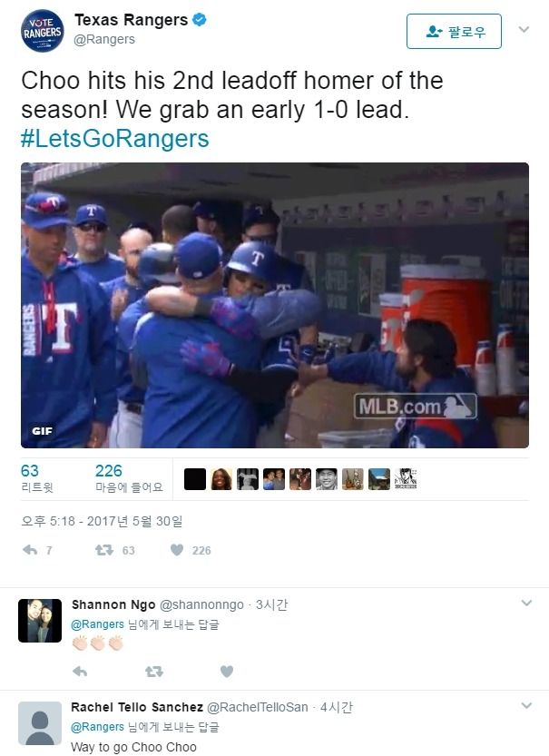The width and height of the screenshot is (549, 756).
Task: Click the 팔로우 follow button
Action: coord(454,32)
